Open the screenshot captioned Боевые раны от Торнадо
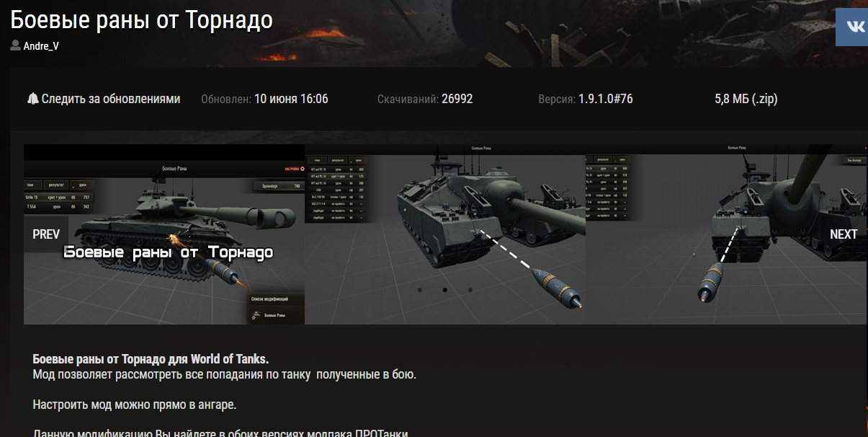The height and width of the screenshot is (437, 868). [x=164, y=234]
